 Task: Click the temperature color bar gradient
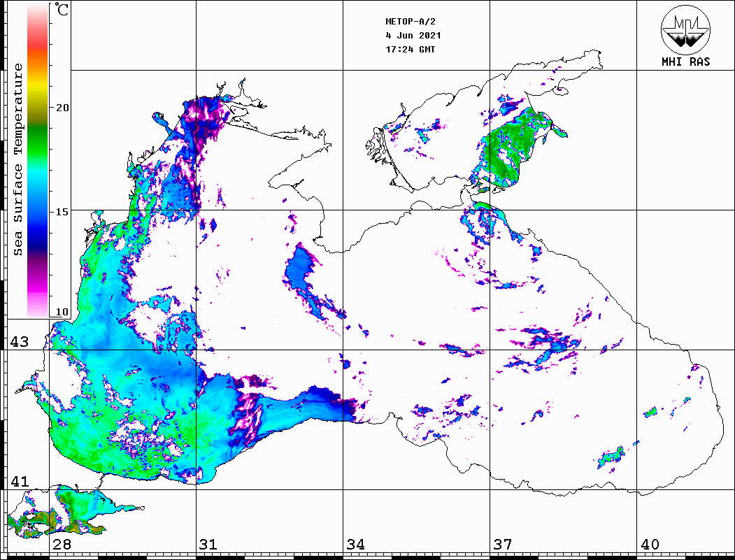coord(38,161)
